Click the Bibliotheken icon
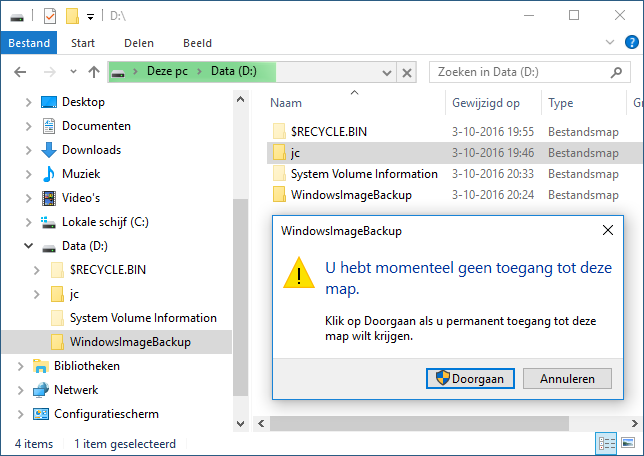The image size is (644, 456). tap(41, 366)
